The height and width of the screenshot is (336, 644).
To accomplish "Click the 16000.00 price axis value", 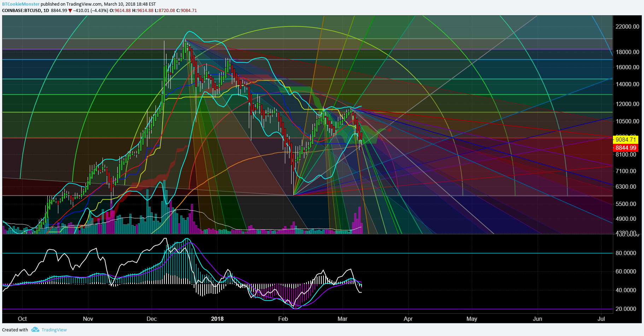I will pyautogui.click(x=627, y=67).
